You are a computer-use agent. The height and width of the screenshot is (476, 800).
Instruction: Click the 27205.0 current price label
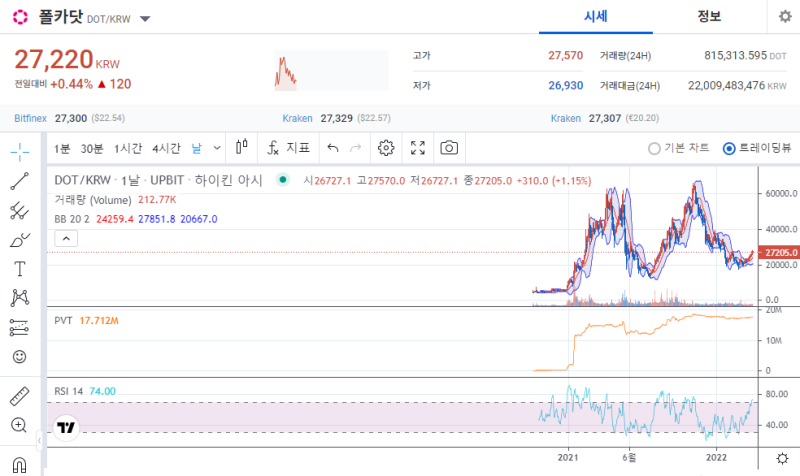pos(779,253)
